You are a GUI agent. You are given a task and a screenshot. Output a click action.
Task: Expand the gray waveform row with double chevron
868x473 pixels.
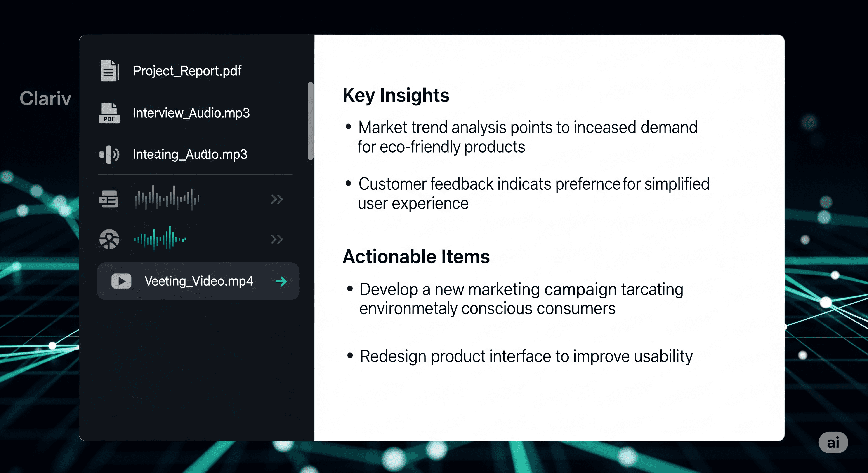[277, 199]
